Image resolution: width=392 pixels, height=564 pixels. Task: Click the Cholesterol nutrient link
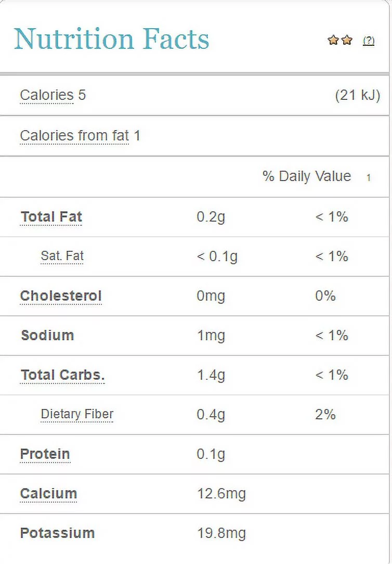pos(61,296)
